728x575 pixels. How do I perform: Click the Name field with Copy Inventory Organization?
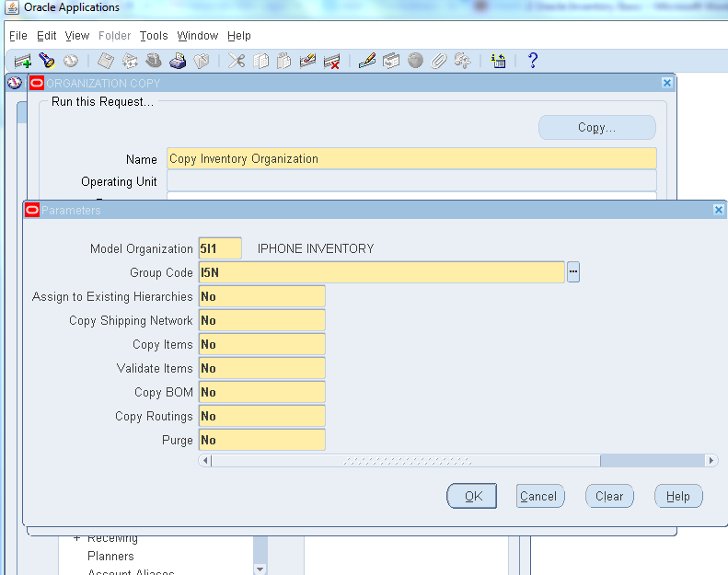[x=411, y=158]
